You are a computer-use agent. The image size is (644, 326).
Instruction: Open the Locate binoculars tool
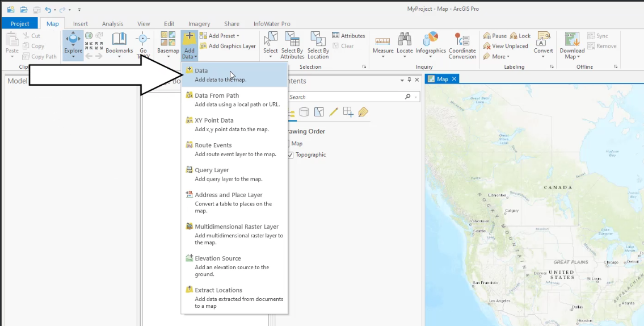(405, 45)
